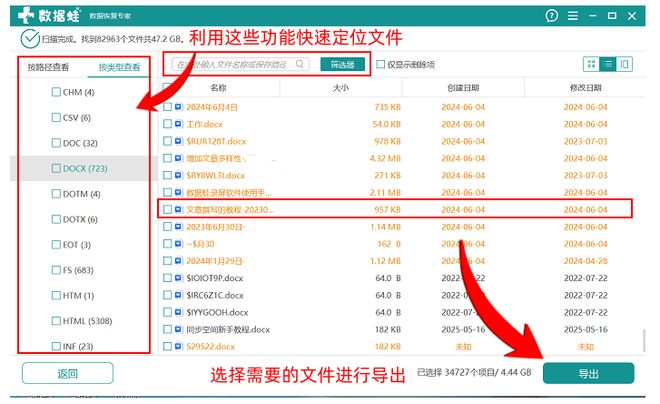Viewport: 660px width, 404px height.
Task: Click created date 2025-05-16
Action: (463, 329)
